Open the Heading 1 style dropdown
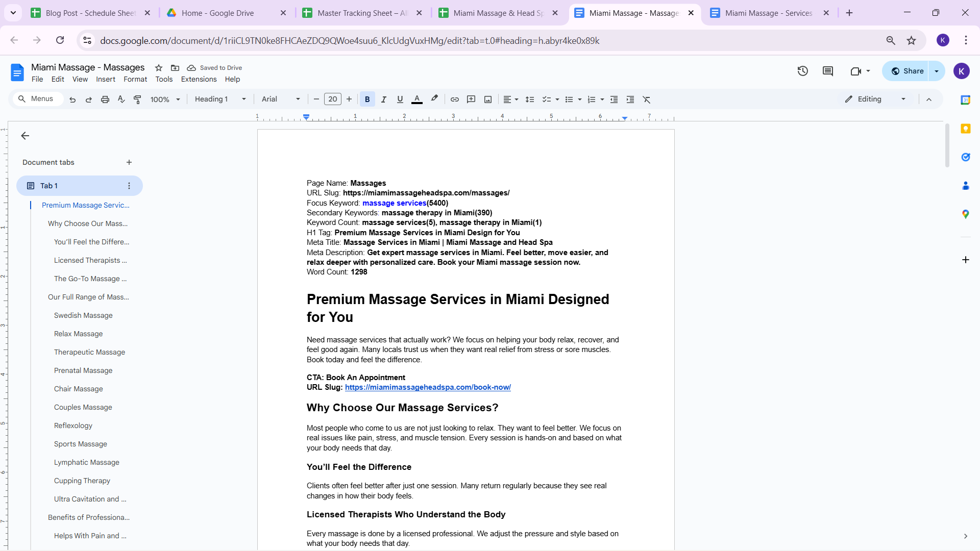 tap(220, 99)
